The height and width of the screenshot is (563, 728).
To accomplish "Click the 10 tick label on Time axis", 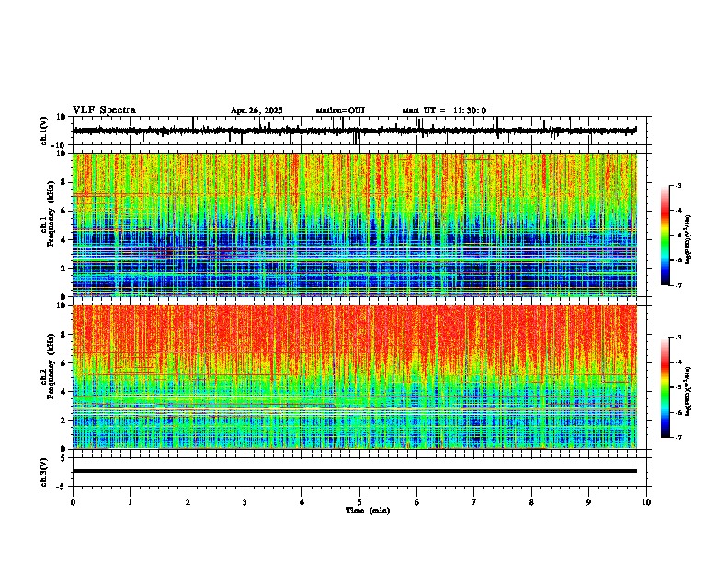I will tap(646, 502).
